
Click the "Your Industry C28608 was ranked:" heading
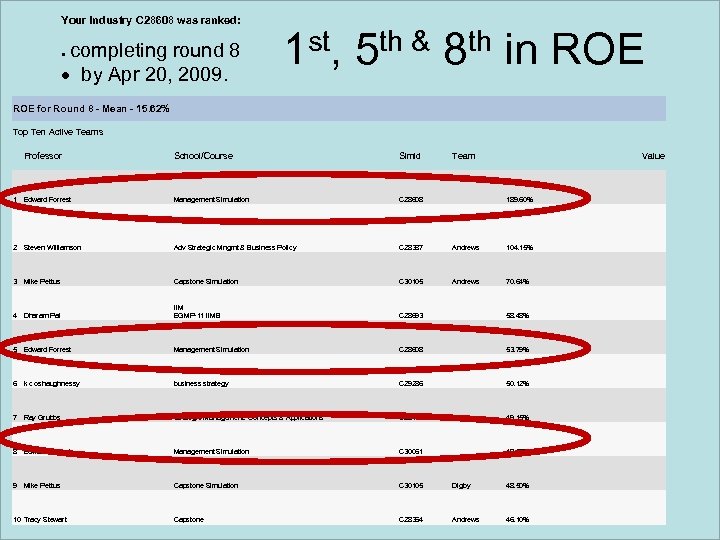click(x=151, y=21)
